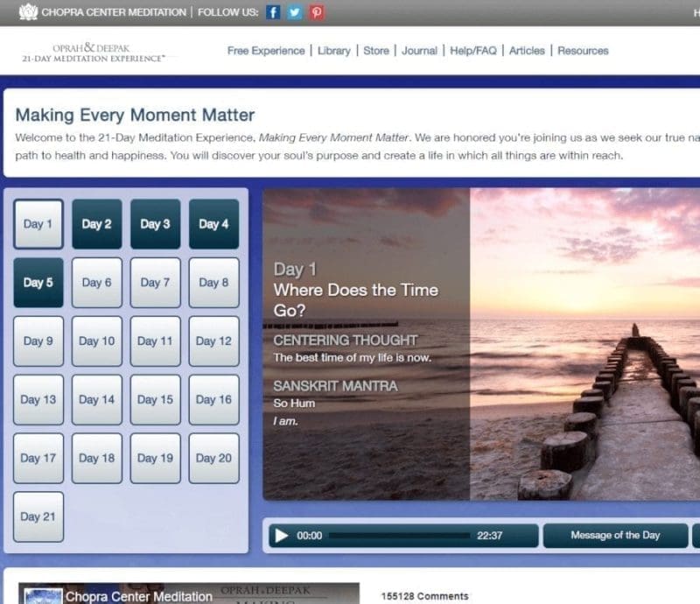Open the Articles navigation item
The width and height of the screenshot is (700, 604).
(527, 51)
